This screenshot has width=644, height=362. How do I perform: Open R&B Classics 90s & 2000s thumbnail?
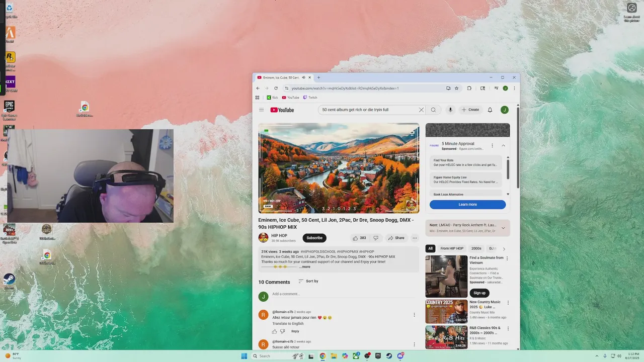446,337
